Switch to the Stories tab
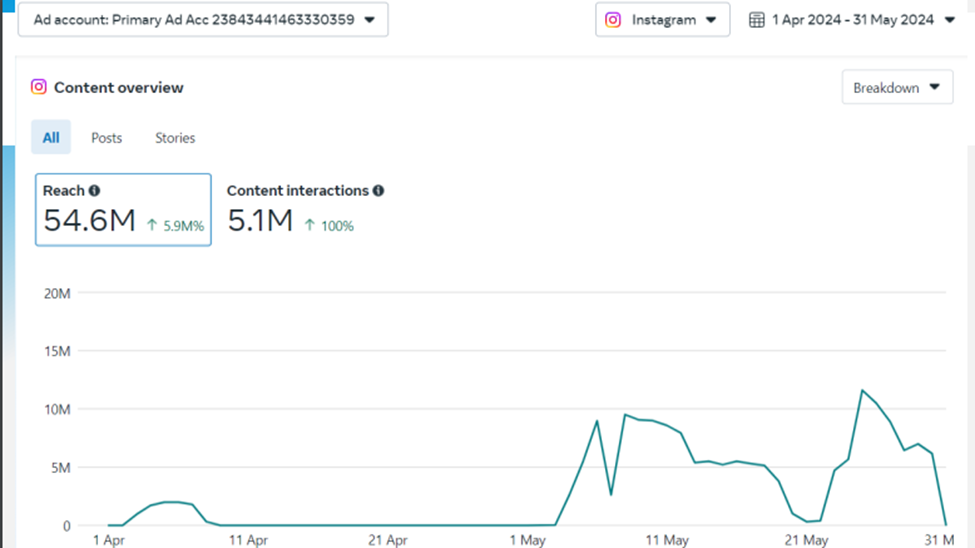Screen dimensions: 975x548 coord(175,138)
